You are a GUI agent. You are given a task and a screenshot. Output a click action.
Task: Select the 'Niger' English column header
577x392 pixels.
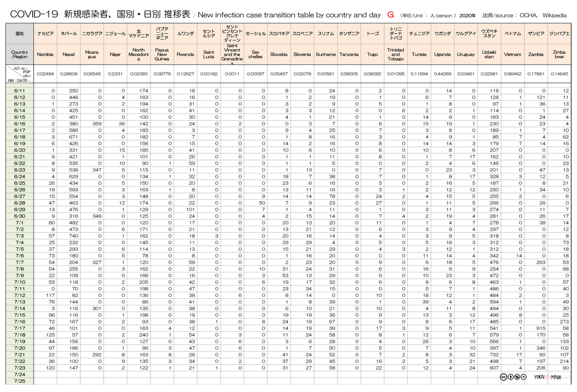pos(115,54)
